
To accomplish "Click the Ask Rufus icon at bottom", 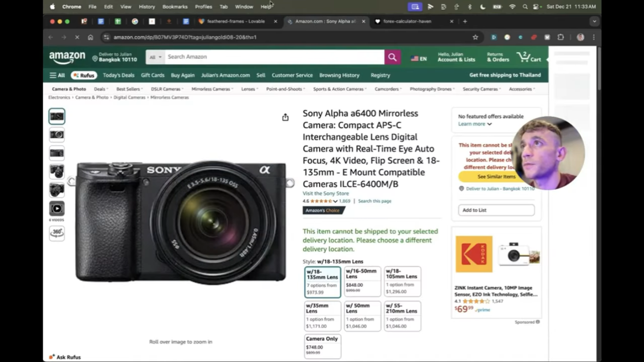I will pos(52,357).
